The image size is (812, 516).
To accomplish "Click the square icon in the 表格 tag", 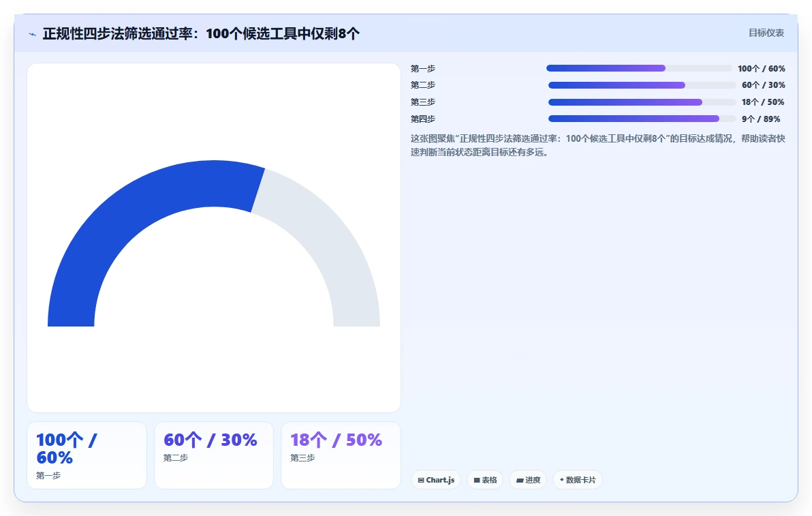I will [477, 481].
